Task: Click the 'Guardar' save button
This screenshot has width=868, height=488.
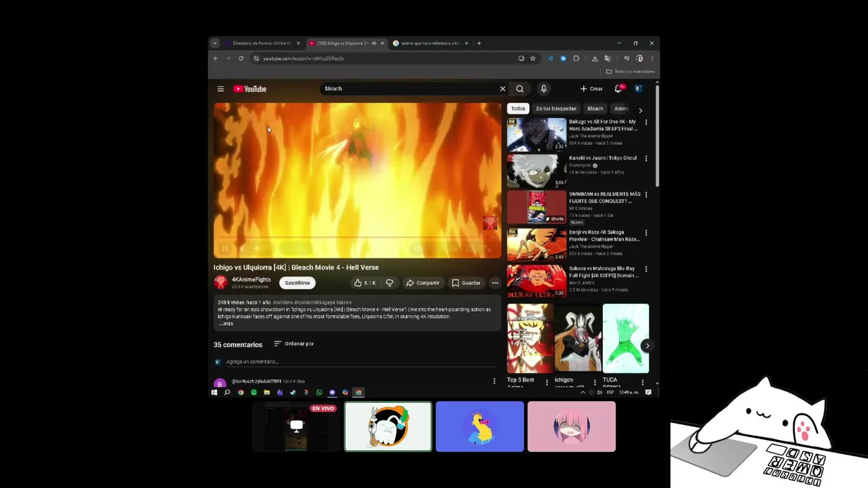Action: 466,283
